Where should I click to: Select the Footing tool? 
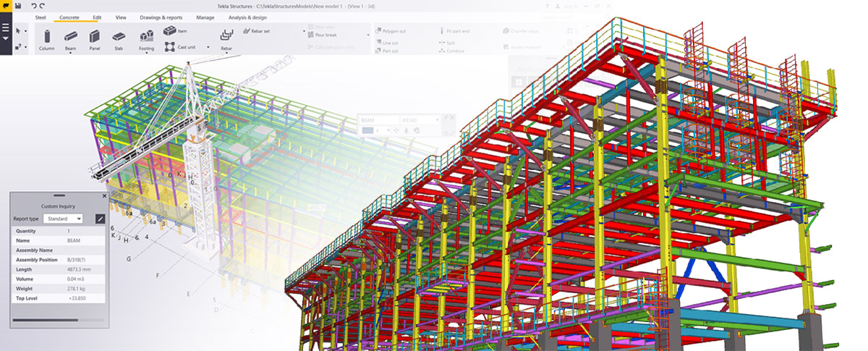pos(147,40)
